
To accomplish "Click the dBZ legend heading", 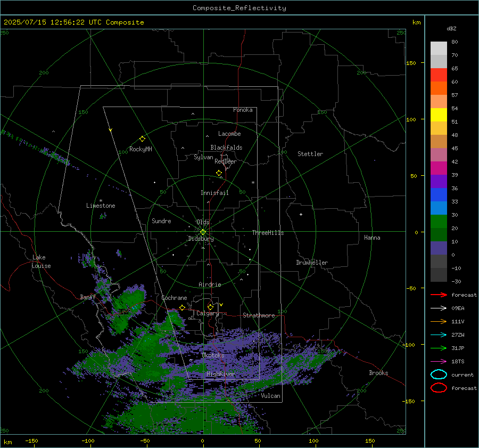I will (451, 28).
